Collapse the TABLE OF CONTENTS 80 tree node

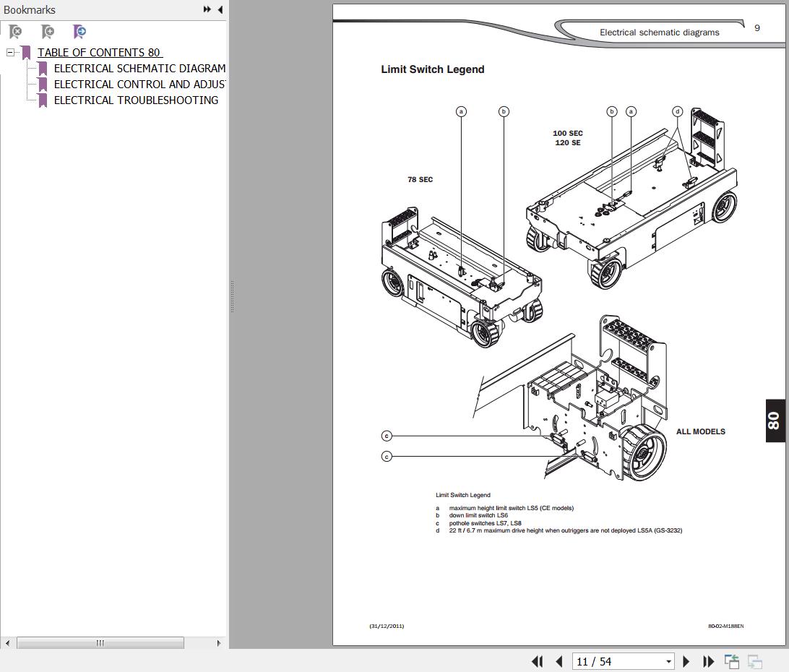[x=10, y=52]
